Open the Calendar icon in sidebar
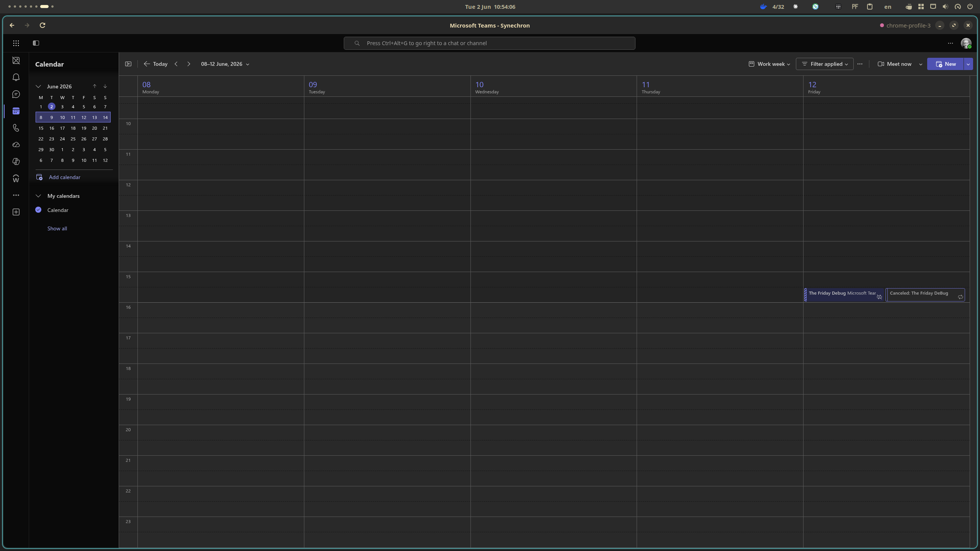980x551 pixels. pos(16,111)
